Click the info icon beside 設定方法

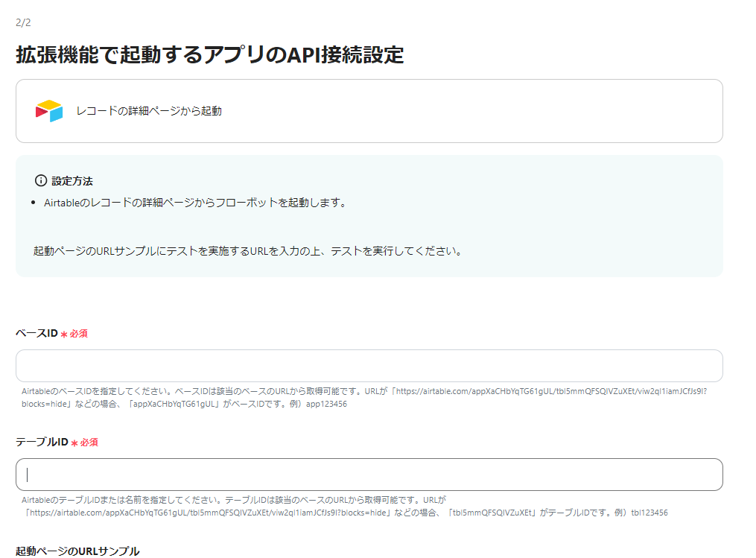click(x=41, y=181)
